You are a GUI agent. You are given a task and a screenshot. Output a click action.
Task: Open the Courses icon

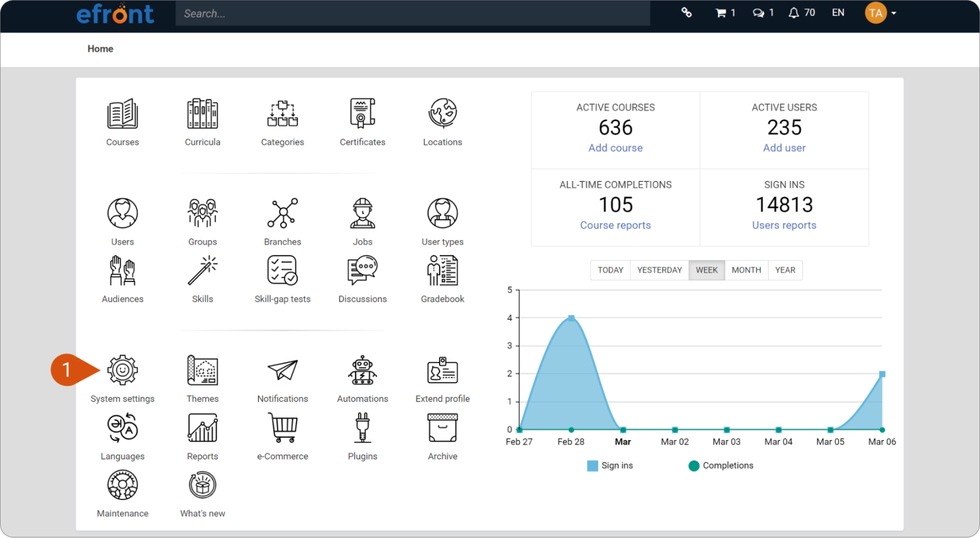point(123,114)
